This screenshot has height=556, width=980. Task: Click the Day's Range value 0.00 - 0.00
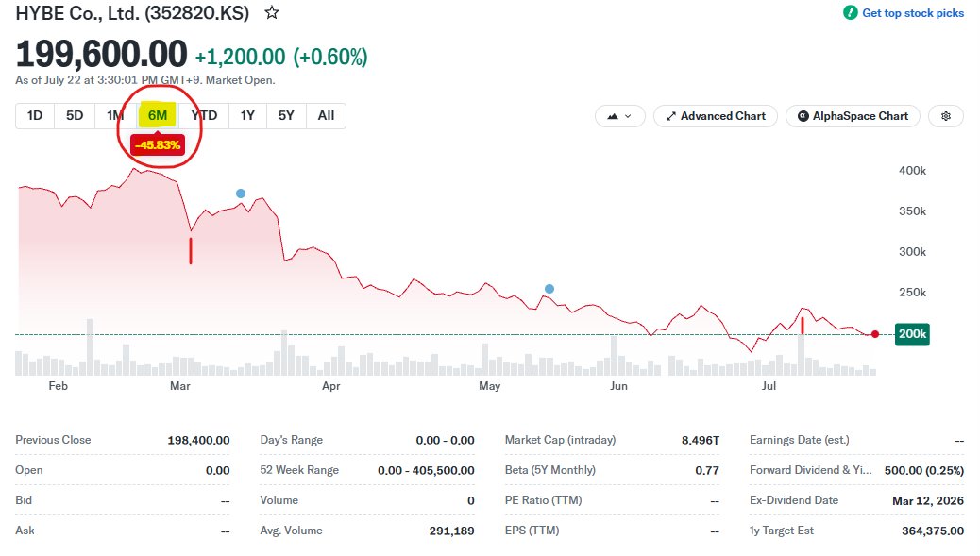click(x=445, y=441)
